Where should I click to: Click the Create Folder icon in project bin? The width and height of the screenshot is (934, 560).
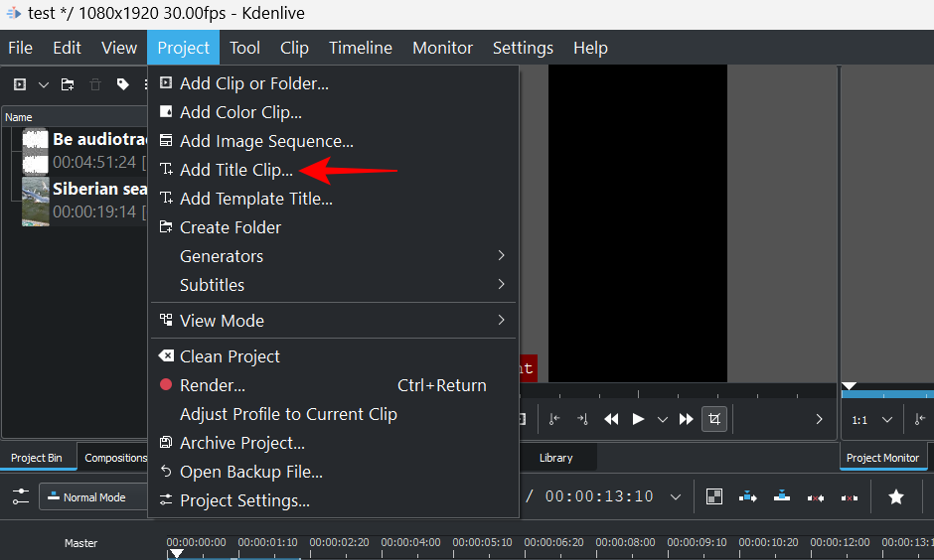pyautogui.click(x=68, y=84)
